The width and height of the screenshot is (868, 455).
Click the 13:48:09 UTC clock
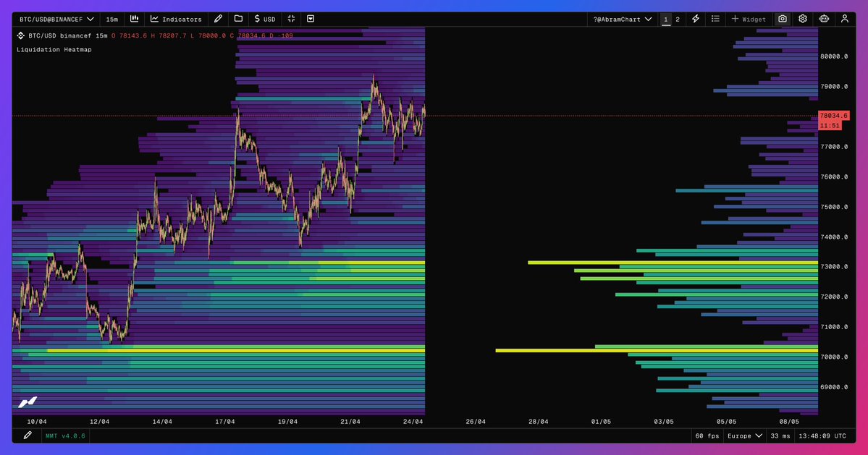click(x=822, y=436)
